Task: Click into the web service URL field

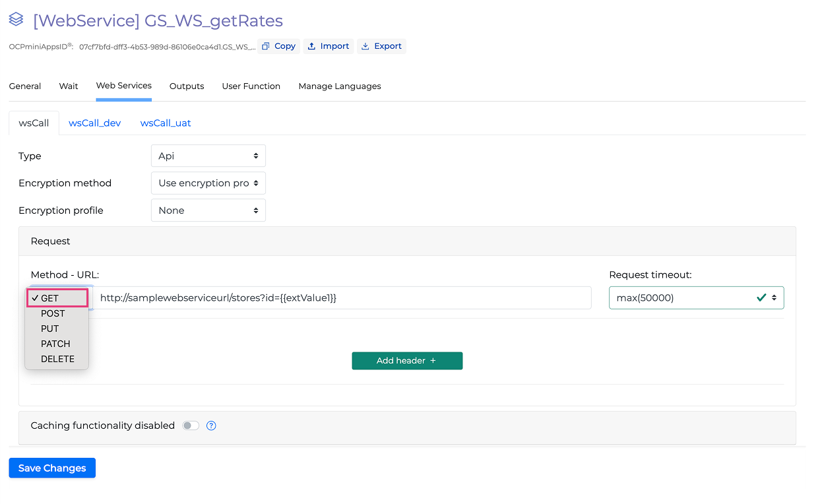Action: tap(342, 298)
